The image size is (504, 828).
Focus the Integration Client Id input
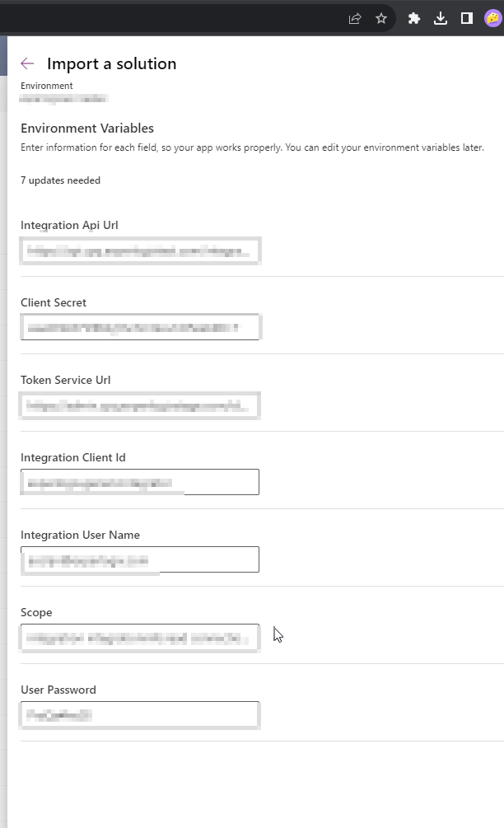140,482
